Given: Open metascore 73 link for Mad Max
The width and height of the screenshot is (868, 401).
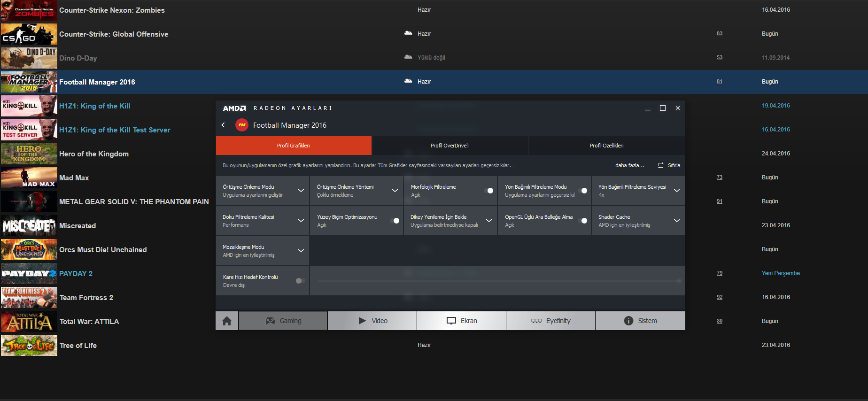Looking at the screenshot, I should [720, 177].
